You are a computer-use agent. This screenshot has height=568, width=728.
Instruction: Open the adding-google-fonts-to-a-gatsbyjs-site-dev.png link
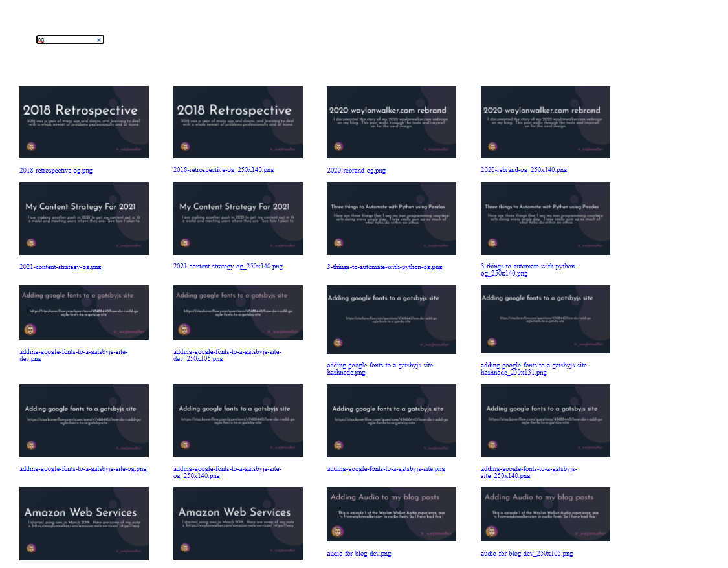tap(73, 355)
